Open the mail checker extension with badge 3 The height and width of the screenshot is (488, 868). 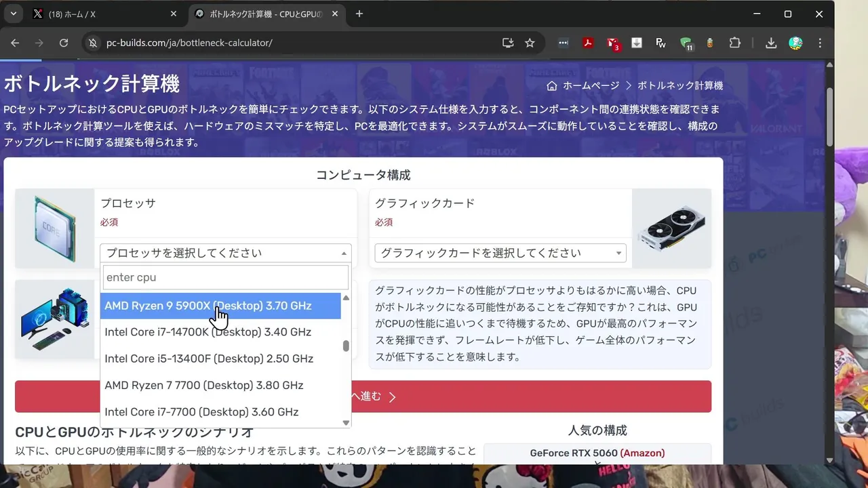[613, 43]
